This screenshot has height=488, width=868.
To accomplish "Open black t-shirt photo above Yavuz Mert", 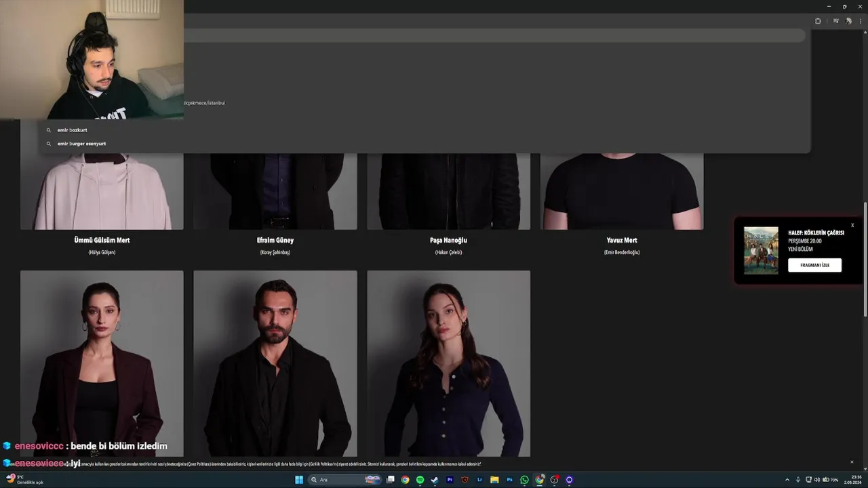I will [x=622, y=191].
